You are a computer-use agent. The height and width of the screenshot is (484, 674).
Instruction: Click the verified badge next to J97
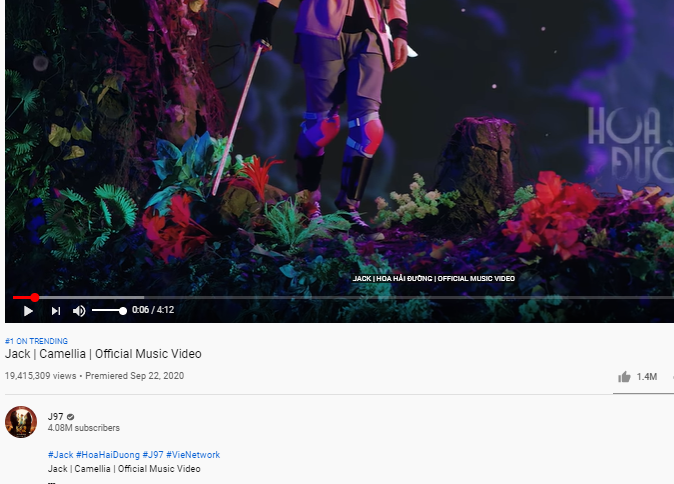[71, 417]
